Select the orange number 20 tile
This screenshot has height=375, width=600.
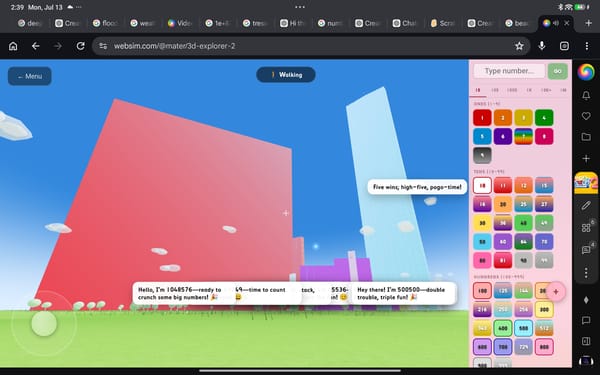[503, 204]
